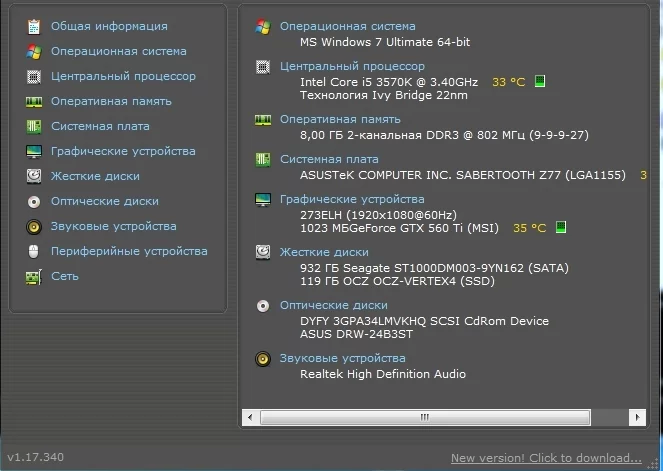The height and width of the screenshot is (471, 663).
Task: Click the clipboard icon beside Общая информация
Action: coord(34,27)
